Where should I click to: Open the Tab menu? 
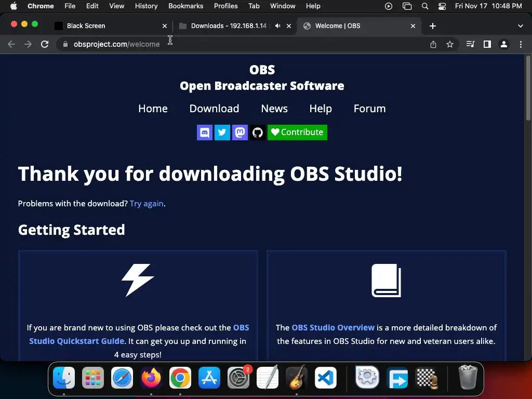coord(254,6)
